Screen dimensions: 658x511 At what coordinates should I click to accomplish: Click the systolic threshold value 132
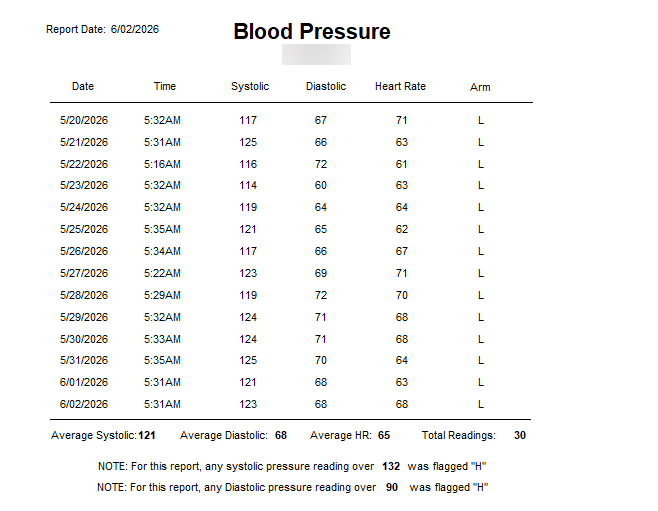coord(391,467)
